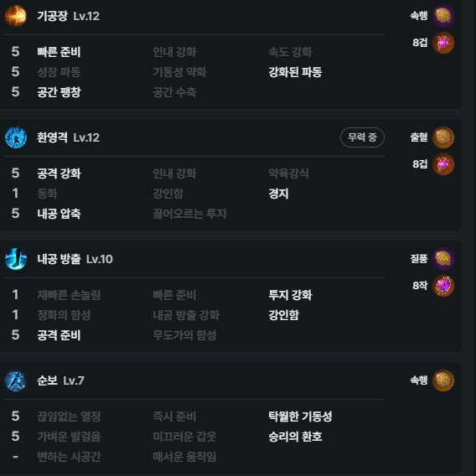Screen dimensions: 476x476
Task: Select the 빠른 준비 tripod under 기공장
Action: (x=59, y=52)
